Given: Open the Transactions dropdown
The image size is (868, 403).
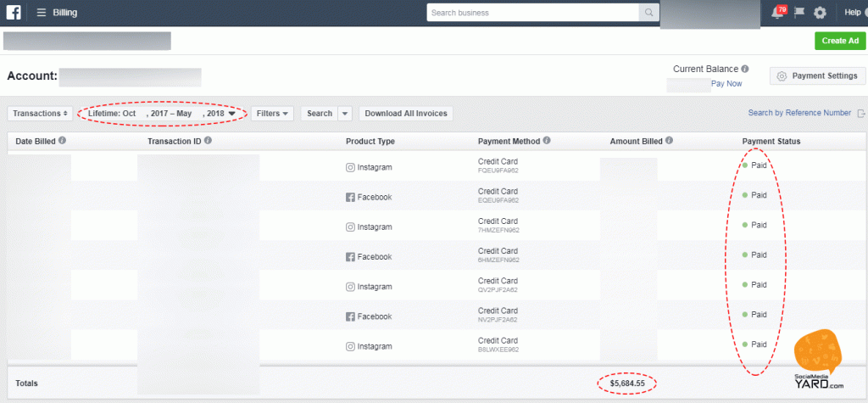Looking at the screenshot, I should pyautogui.click(x=40, y=114).
